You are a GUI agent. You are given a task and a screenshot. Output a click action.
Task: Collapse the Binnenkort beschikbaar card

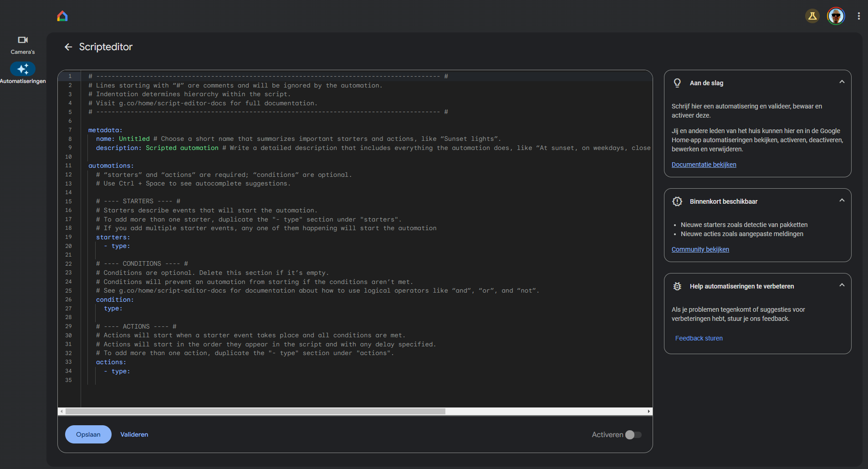tap(842, 200)
